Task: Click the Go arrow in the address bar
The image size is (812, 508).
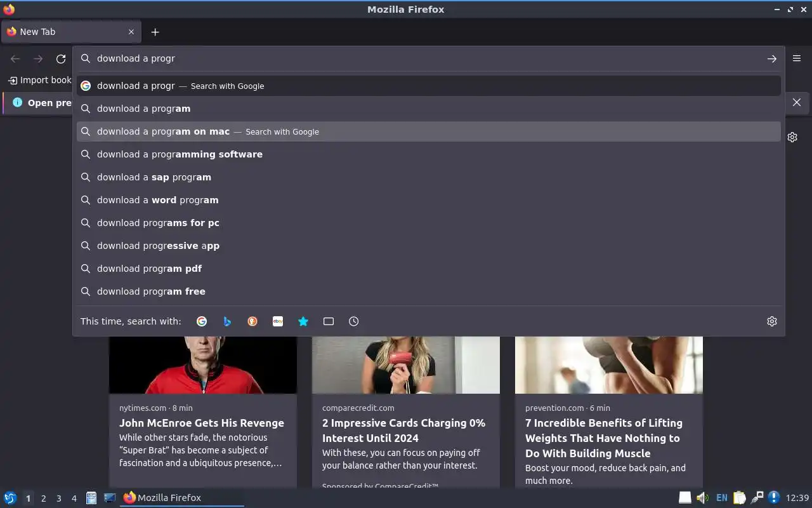Action: [x=771, y=58]
